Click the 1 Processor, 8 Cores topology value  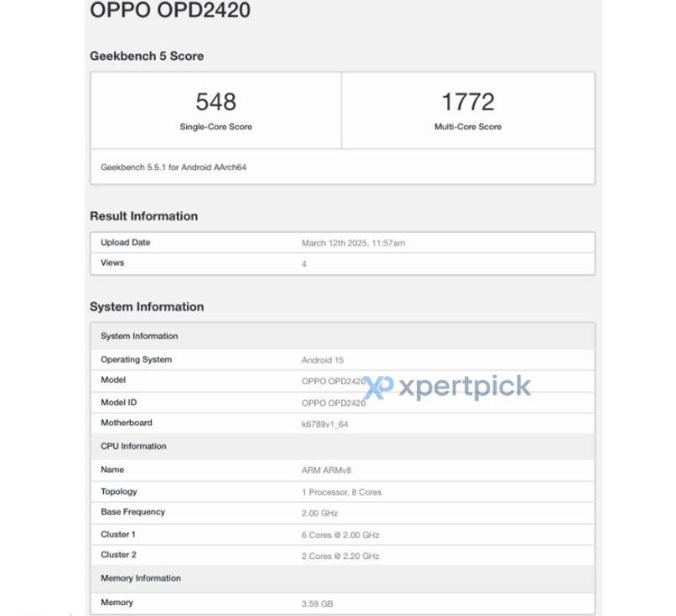pyautogui.click(x=341, y=492)
